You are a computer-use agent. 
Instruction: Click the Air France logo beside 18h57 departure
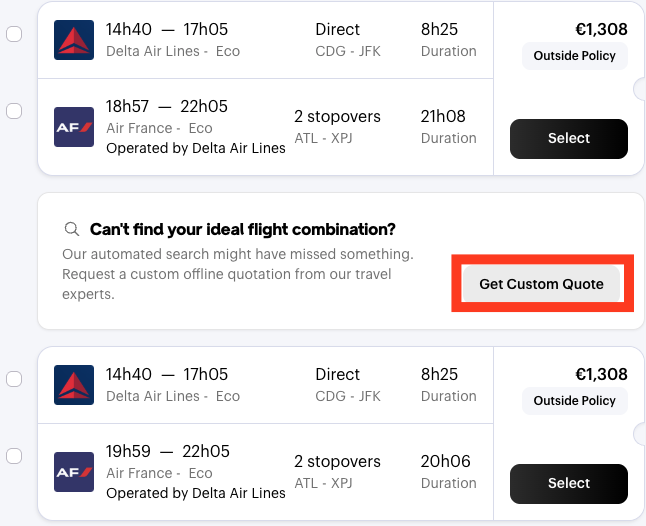pos(74,127)
